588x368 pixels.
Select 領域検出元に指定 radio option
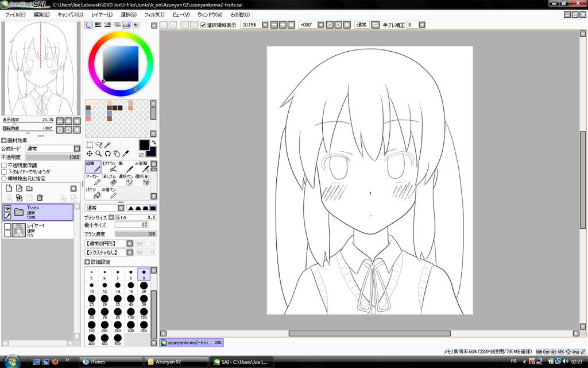coord(4,178)
